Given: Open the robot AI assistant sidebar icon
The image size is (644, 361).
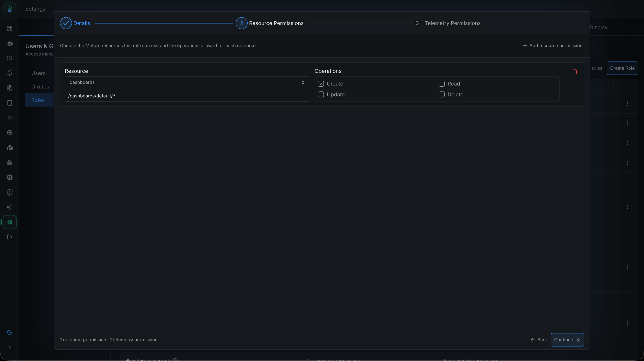Looking at the screenshot, I should click(10, 43).
